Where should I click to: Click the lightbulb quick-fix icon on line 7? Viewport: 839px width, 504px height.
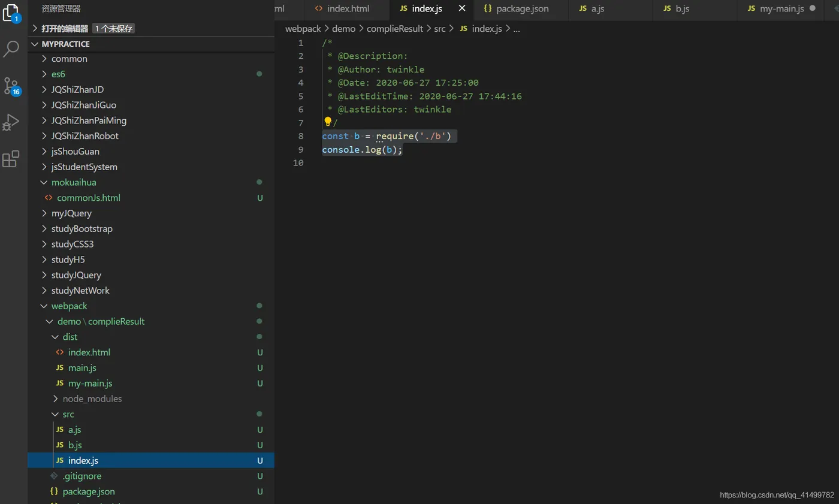tap(328, 122)
